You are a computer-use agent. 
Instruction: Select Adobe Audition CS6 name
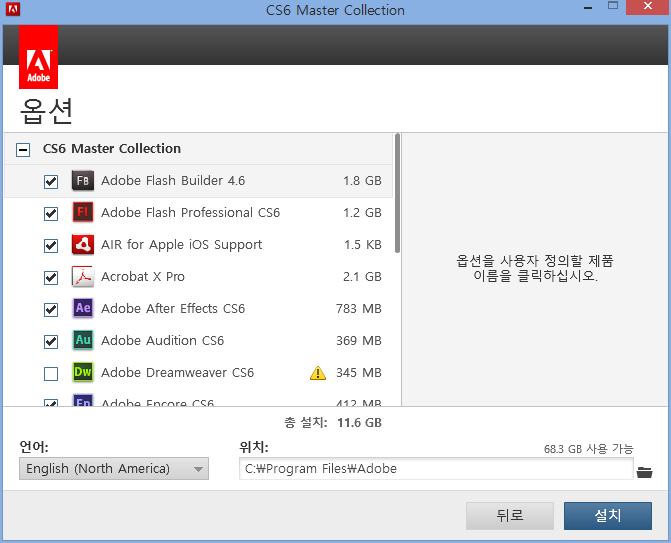(x=163, y=341)
